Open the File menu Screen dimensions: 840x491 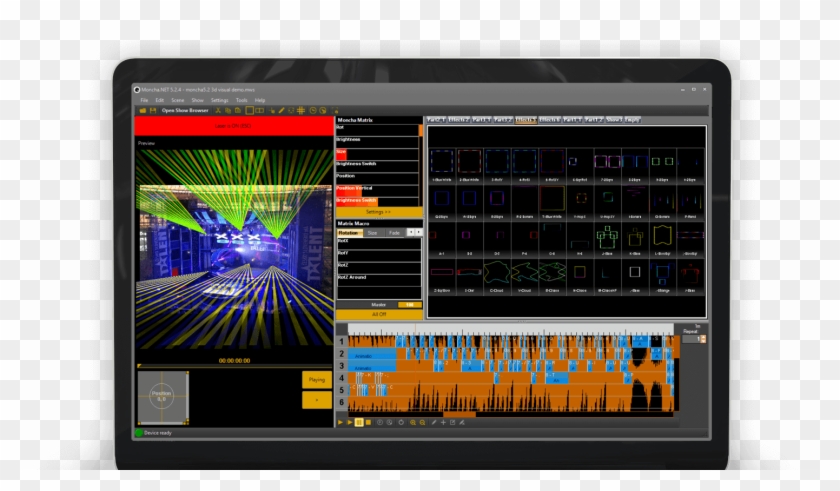click(x=144, y=100)
